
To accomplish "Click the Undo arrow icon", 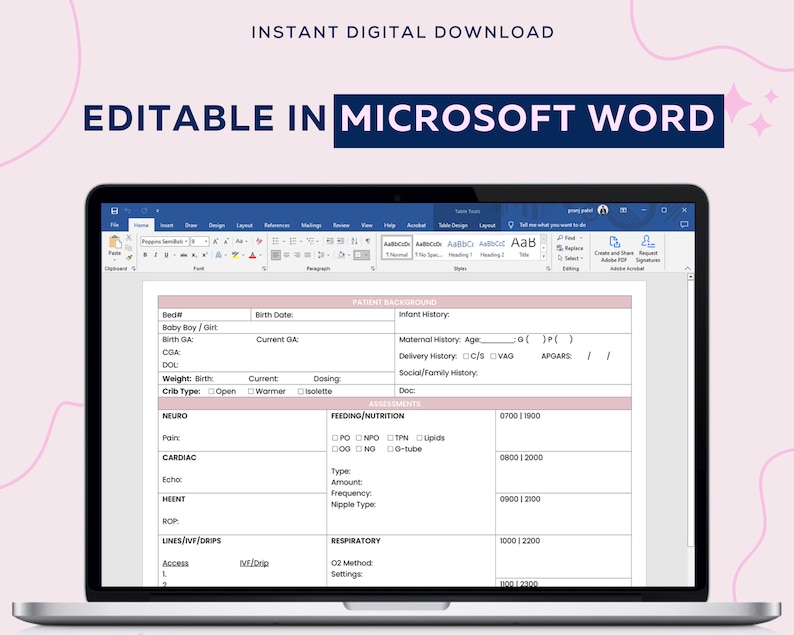I will click(128, 211).
